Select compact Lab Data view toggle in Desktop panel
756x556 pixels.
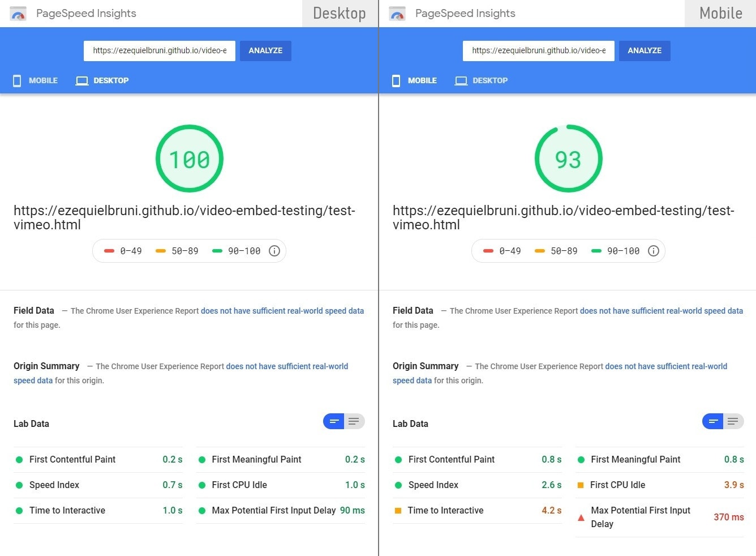tap(334, 421)
